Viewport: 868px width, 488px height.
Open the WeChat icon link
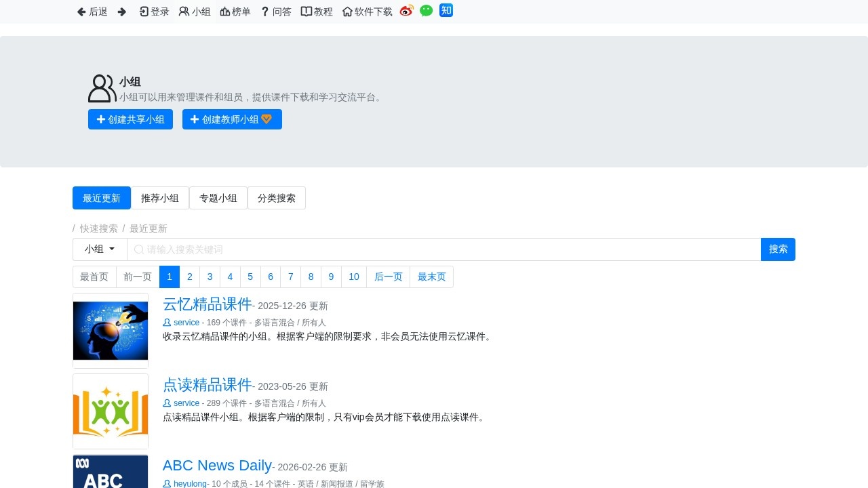click(x=426, y=11)
